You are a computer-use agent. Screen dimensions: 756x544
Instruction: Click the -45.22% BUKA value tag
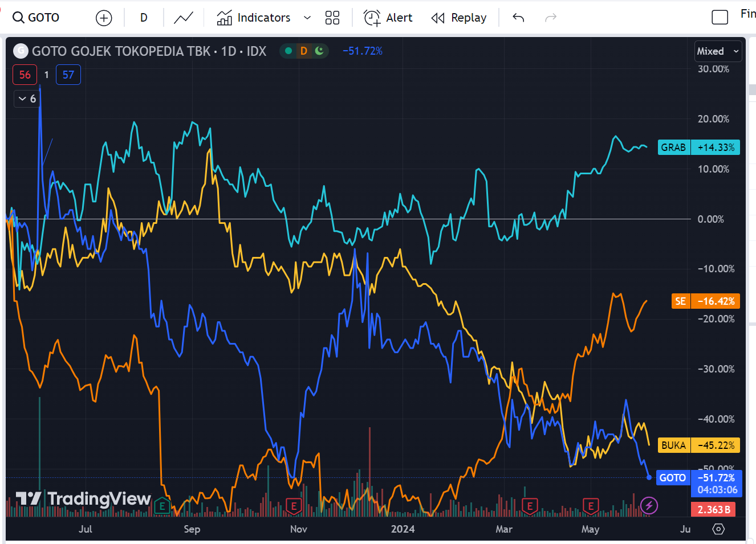pos(716,445)
